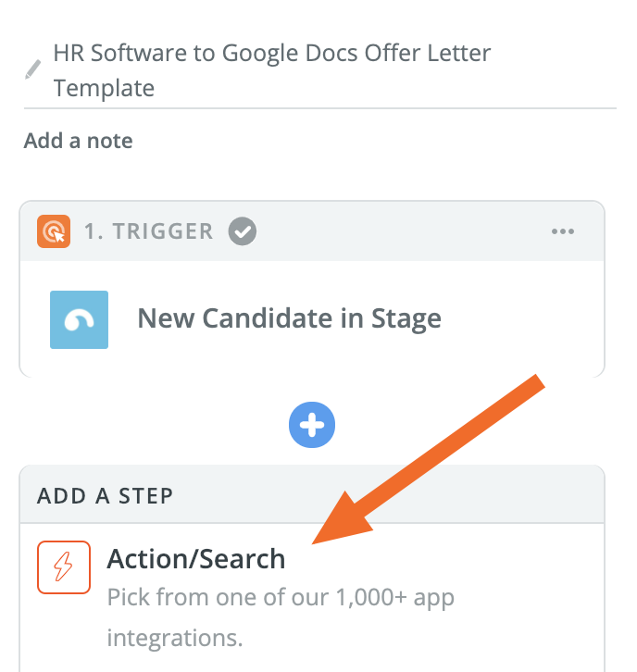637x672 pixels.
Task: Click the word Template in zap title
Action: [104, 88]
